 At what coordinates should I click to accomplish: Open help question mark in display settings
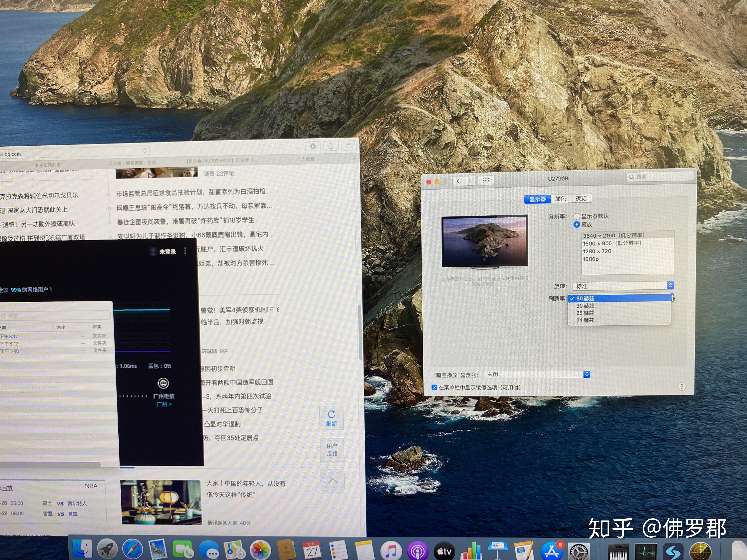(x=681, y=386)
